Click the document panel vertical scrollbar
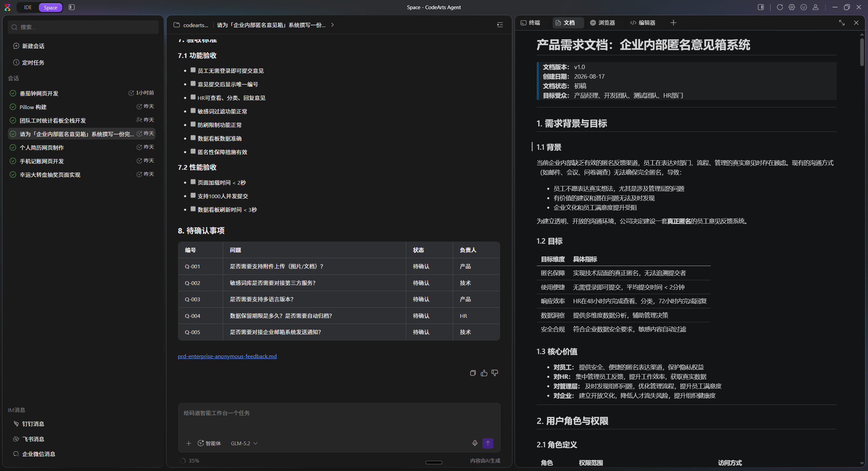The height and width of the screenshot is (471, 868). [x=862, y=52]
